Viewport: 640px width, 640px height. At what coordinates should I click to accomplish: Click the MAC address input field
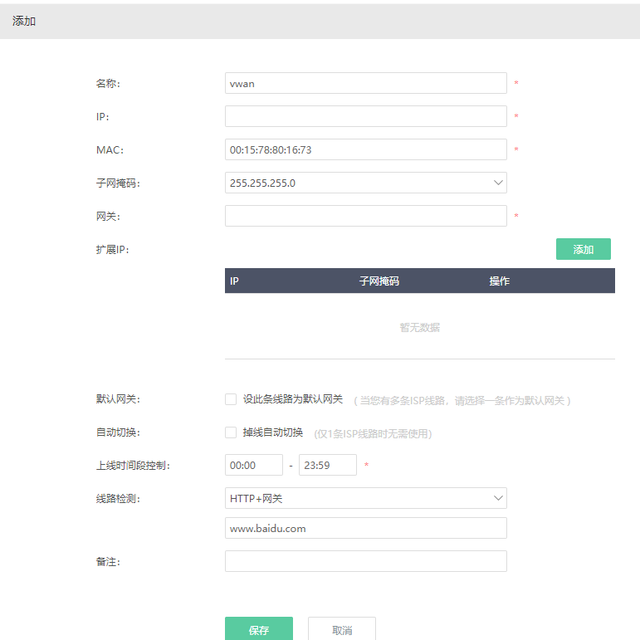coord(366,150)
